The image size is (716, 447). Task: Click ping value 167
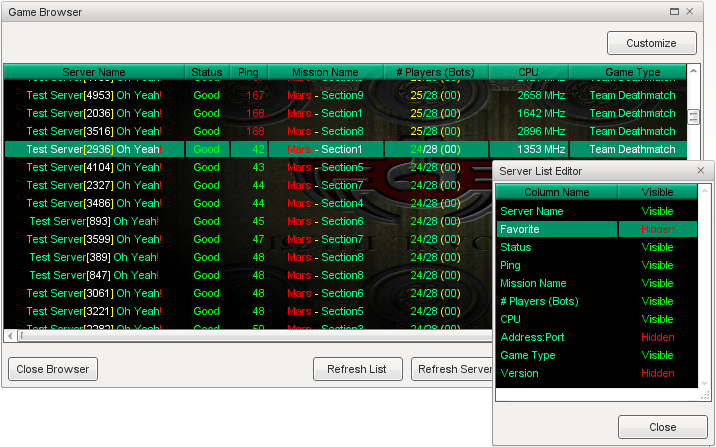click(x=255, y=95)
